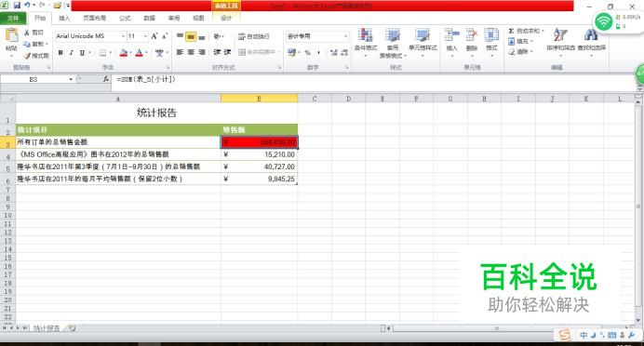Switch to the Table Tools Design (设计) tab
The height and width of the screenshot is (346, 644).
(x=226, y=18)
